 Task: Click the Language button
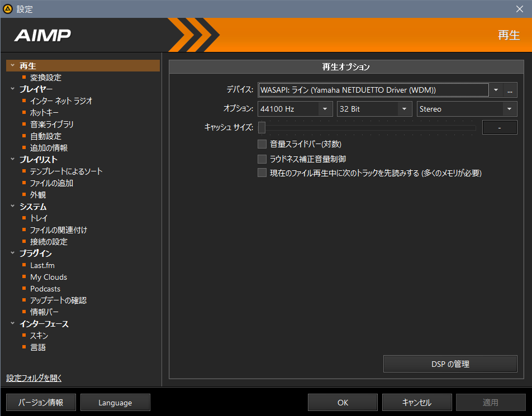coord(115,403)
